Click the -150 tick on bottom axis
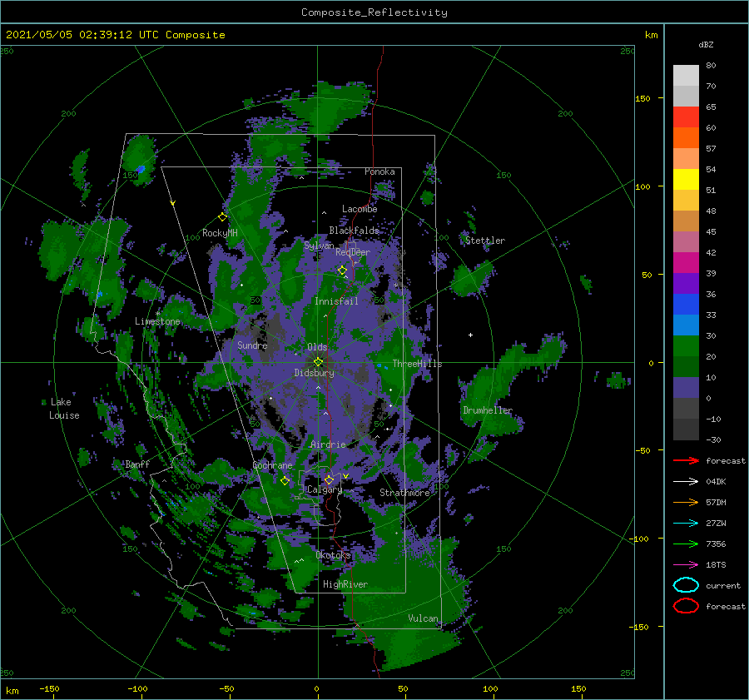This screenshot has width=749, height=700. pyautogui.click(x=49, y=688)
